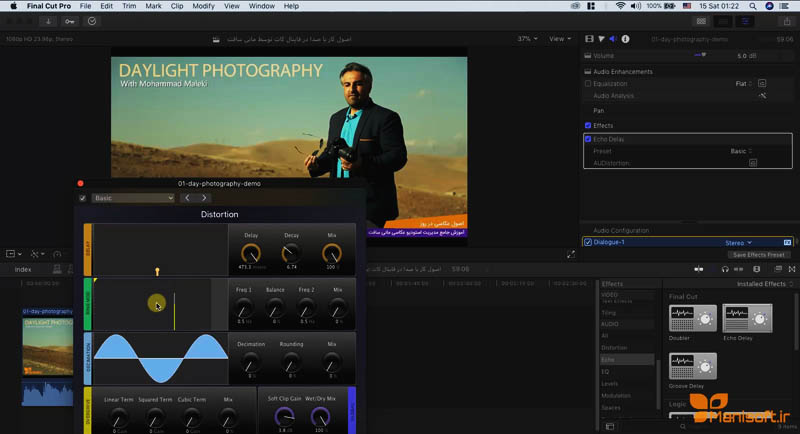
Task: Toggle the browser grid icon in toolbar
Action: point(702,21)
